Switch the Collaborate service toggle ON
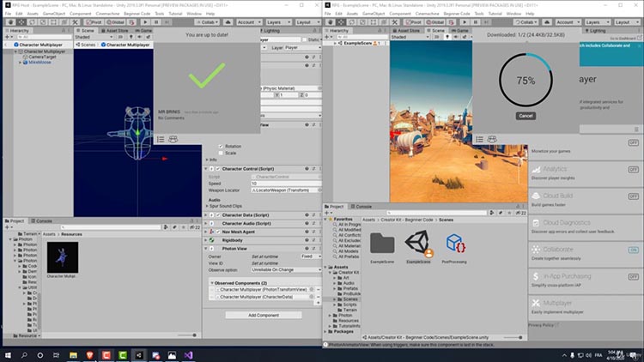This screenshot has height=362, width=644. coord(634,250)
